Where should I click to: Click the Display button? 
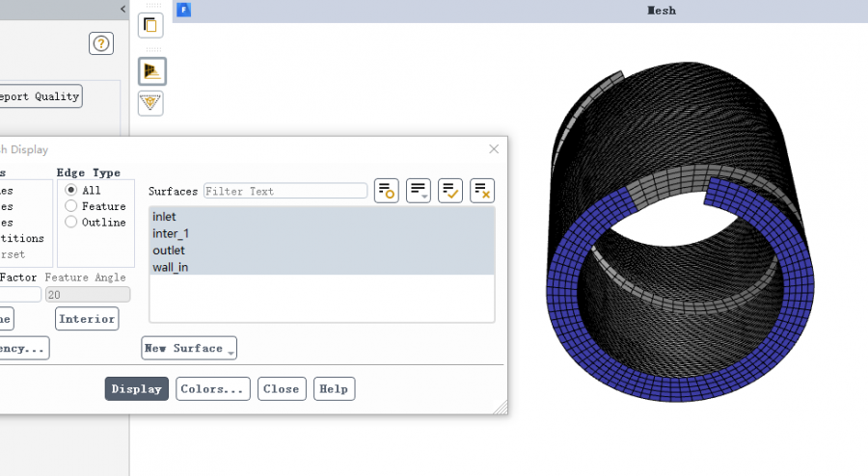137,389
